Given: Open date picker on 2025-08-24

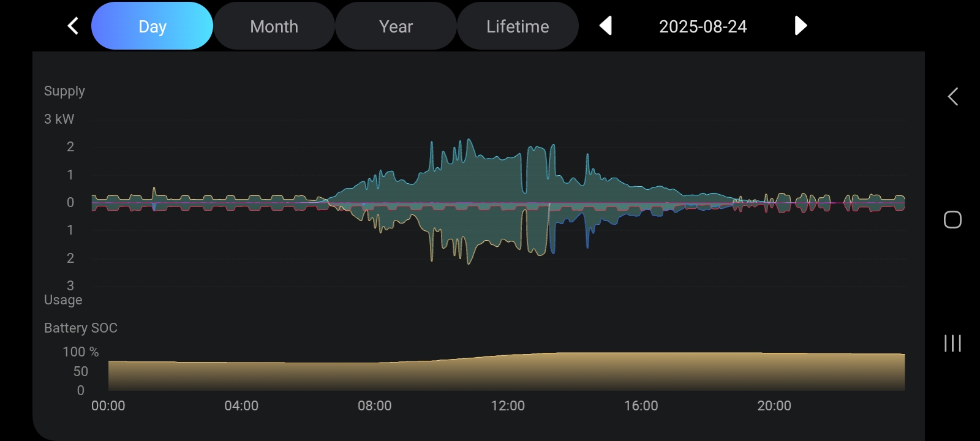Looking at the screenshot, I should 703,26.
